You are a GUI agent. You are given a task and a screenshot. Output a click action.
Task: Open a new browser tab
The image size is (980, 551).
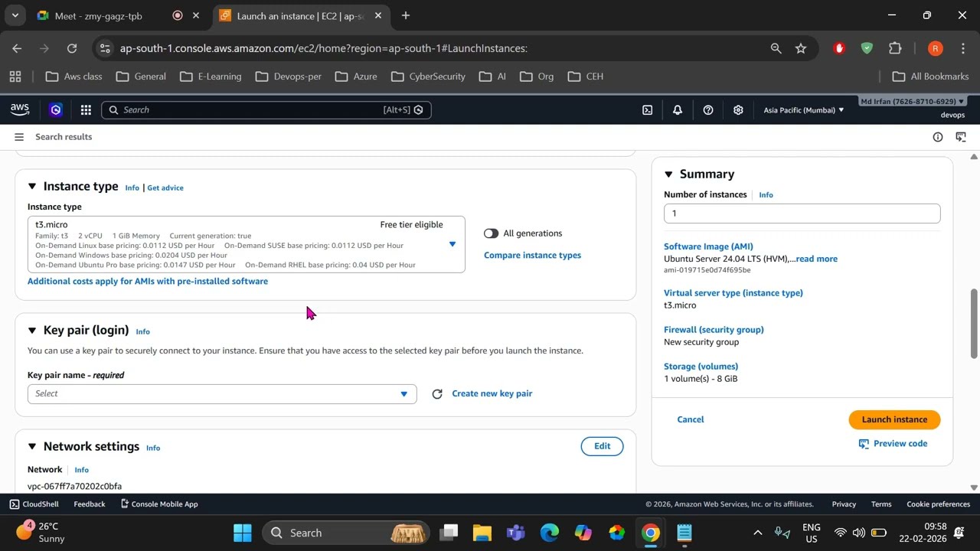[x=406, y=15]
